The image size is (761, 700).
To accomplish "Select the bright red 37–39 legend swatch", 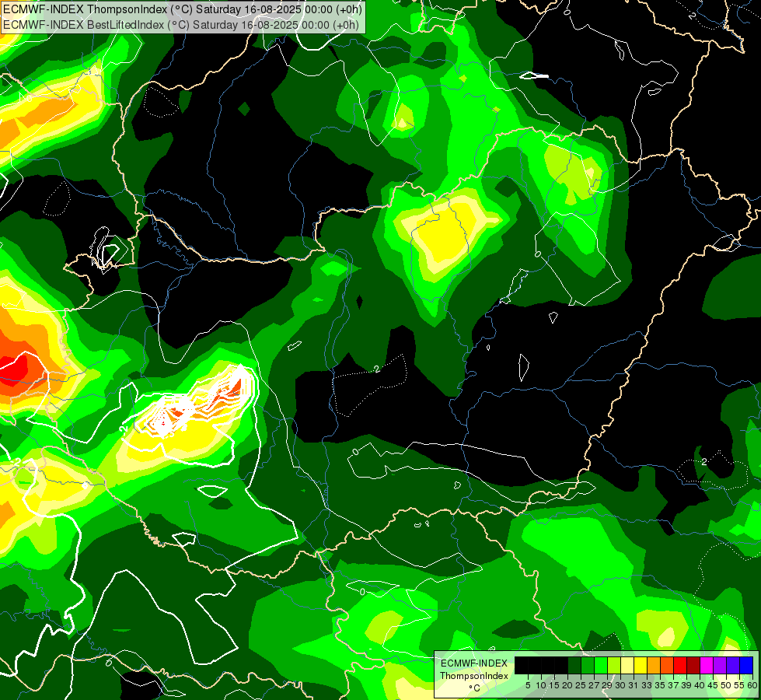I will click(680, 665).
